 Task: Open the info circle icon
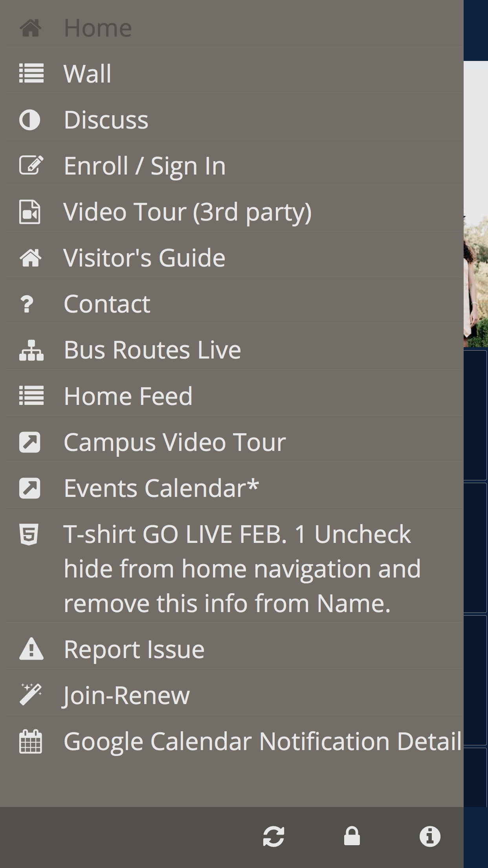430,836
